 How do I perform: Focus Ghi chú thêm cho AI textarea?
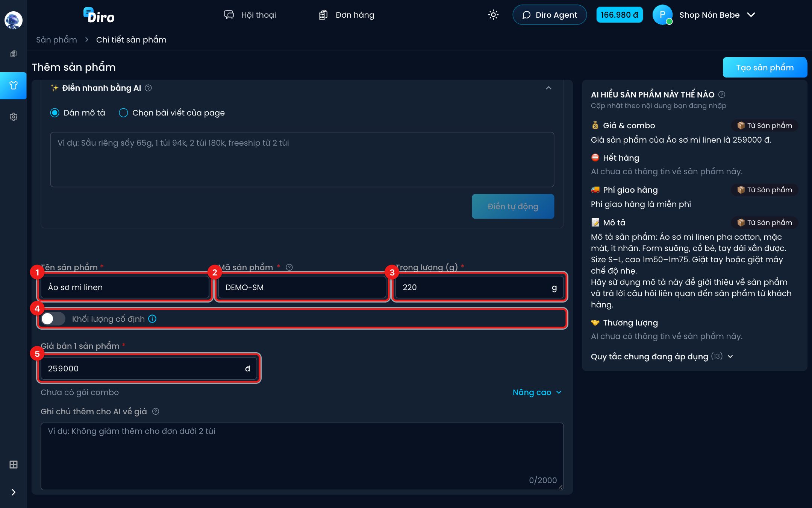[x=302, y=456]
